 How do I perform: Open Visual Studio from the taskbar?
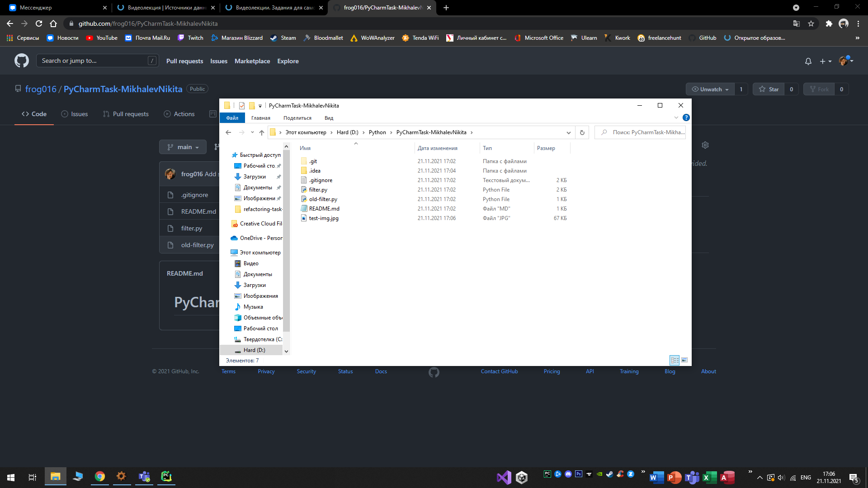click(x=504, y=477)
